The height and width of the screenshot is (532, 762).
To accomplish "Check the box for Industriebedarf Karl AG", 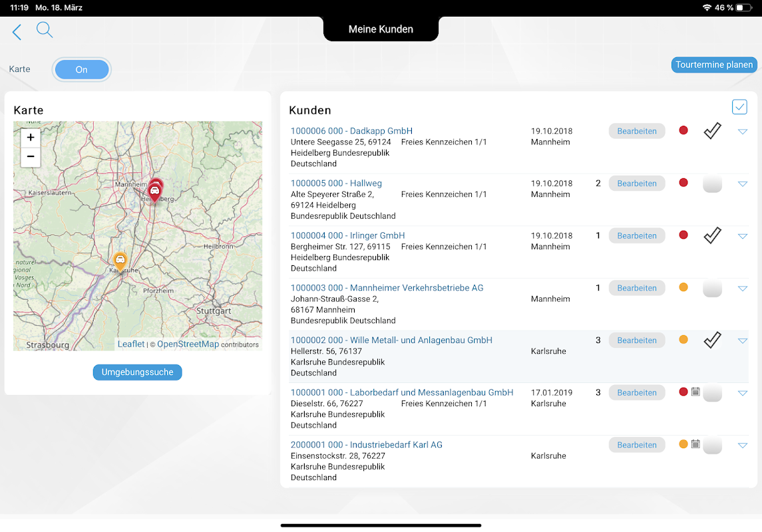I will tap(713, 445).
